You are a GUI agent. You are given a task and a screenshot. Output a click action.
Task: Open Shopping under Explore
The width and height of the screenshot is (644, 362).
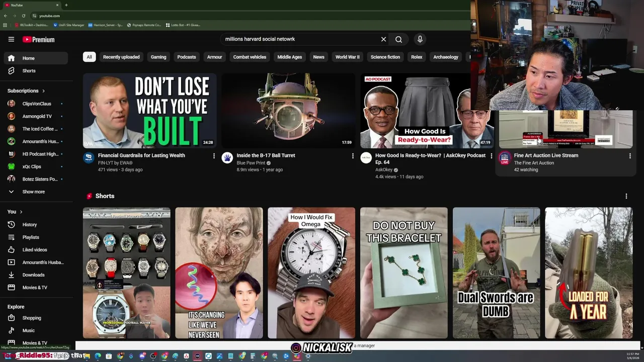pyautogui.click(x=36, y=318)
